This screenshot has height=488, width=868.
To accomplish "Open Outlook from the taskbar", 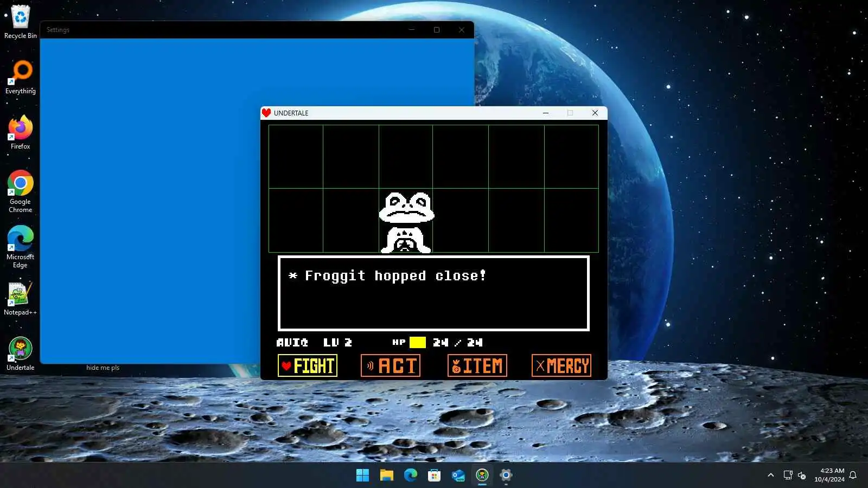I will 458,476.
